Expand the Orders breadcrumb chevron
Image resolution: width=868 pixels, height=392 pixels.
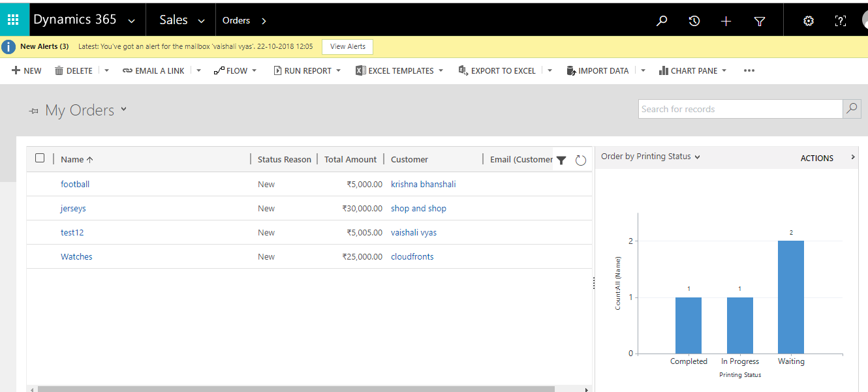click(264, 21)
